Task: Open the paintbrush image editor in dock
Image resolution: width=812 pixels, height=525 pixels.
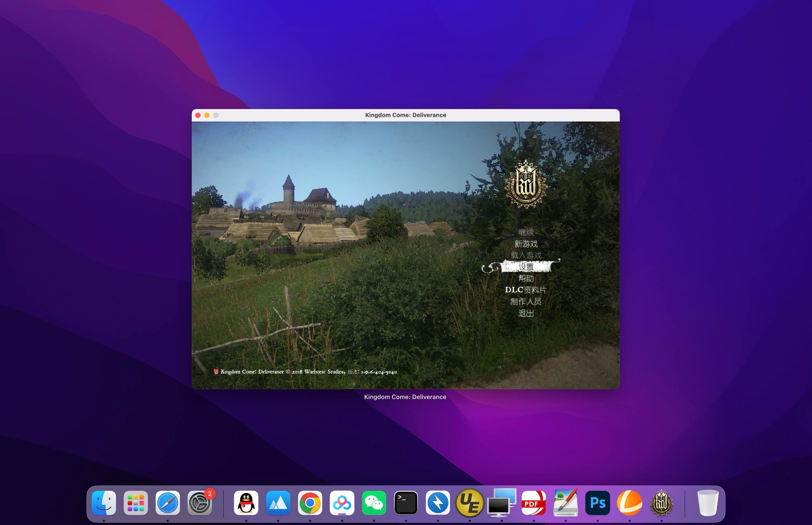Action: (x=566, y=502)
